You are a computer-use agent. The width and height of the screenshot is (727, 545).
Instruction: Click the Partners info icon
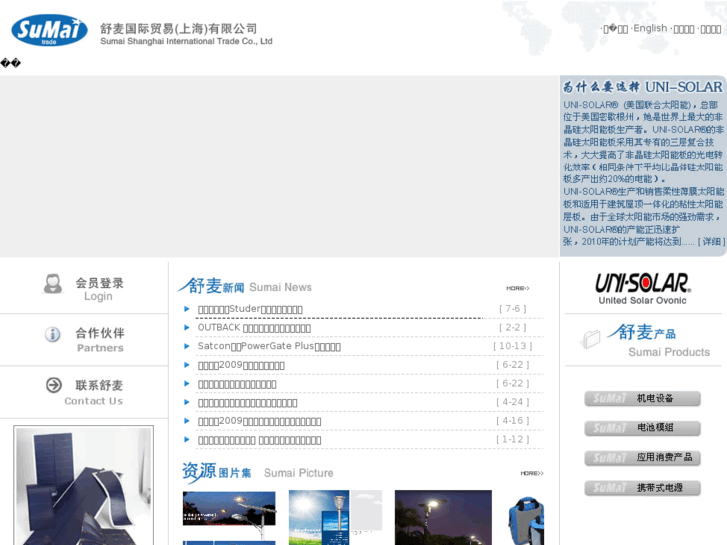pyautogui.click(x=52, y=334)
